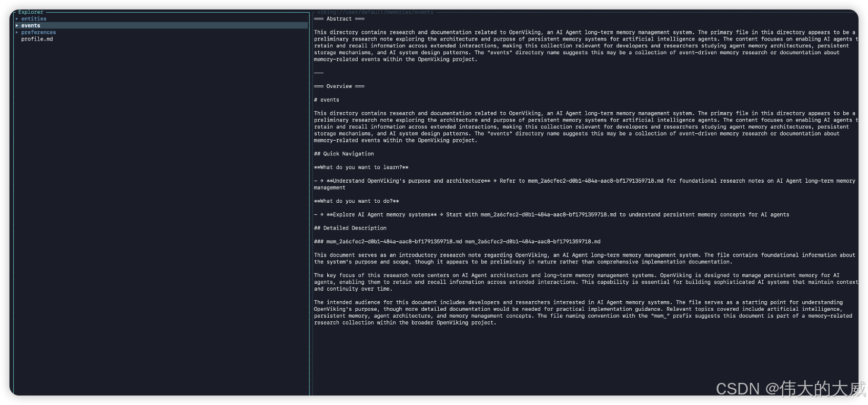Click the Overview section heading
Screen dimensions: 868x405
tap(339, 86)
